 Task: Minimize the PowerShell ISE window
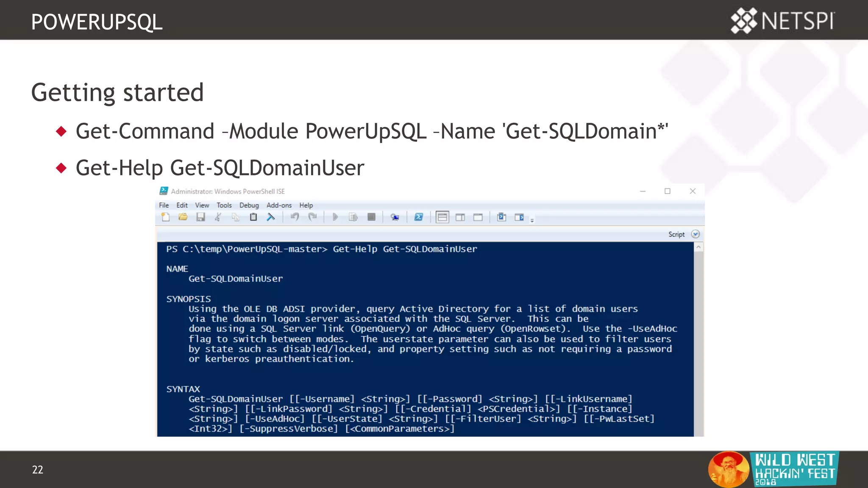(643, 191)
